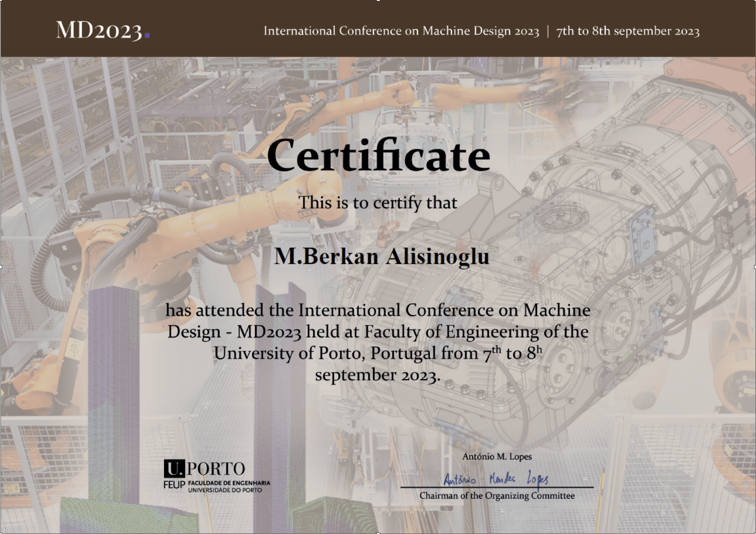
Task: Click the MD2023 logo in header
Action: (99, 31)
